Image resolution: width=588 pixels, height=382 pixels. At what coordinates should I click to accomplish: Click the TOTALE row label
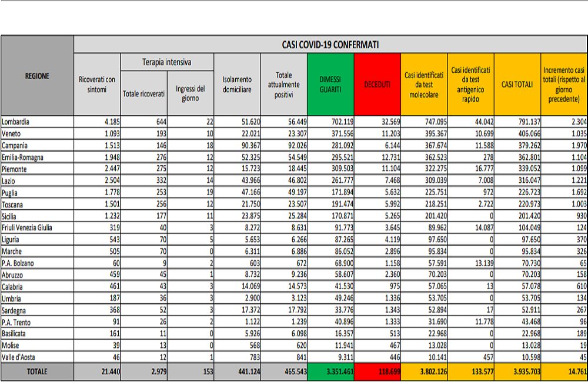coord(37,372)
